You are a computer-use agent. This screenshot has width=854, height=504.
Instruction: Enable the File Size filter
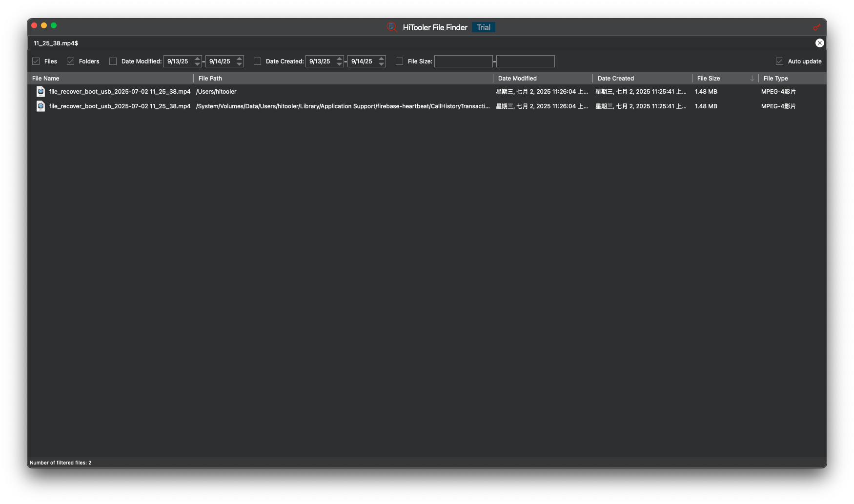(400, 61)
